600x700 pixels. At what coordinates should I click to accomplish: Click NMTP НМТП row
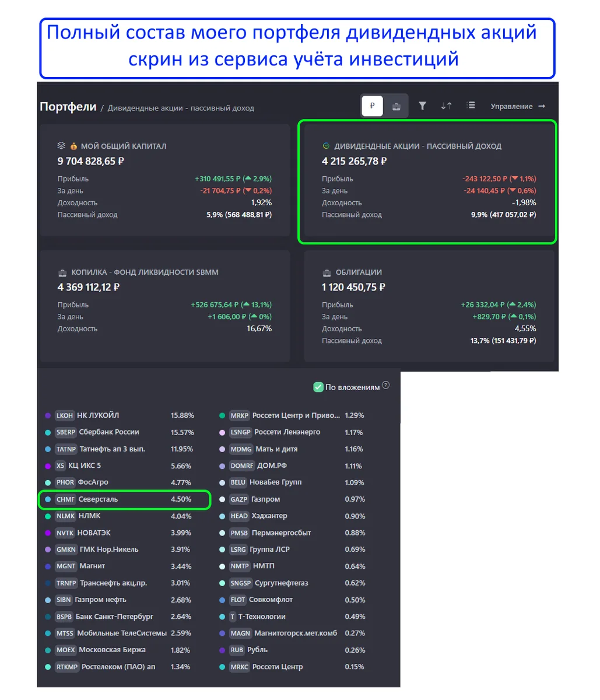tap(293, 566)
